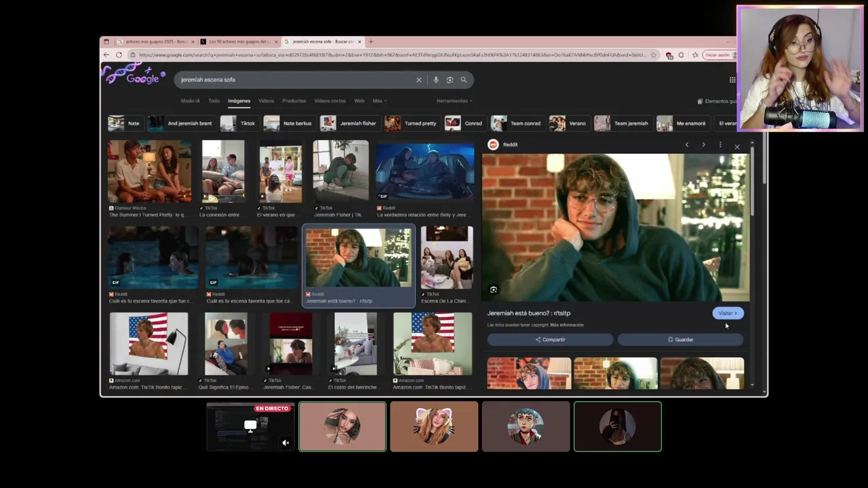Open a new browser tab with plus
The height and width of the screenshot is (488, 868).
(x=371, y=41)
